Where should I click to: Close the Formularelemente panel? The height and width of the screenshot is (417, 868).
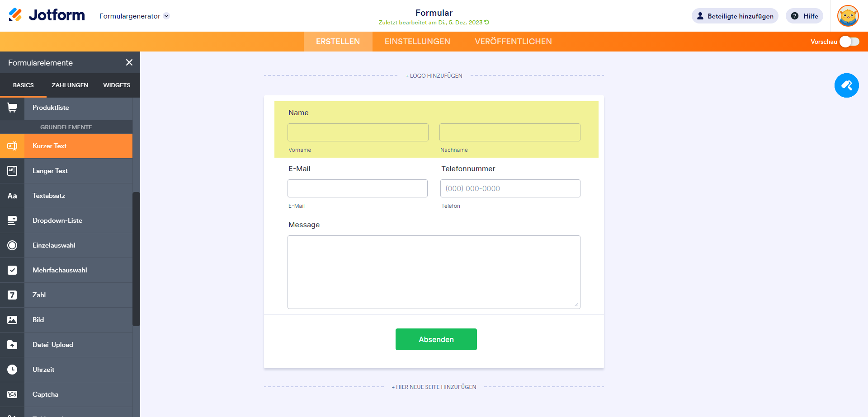[129, 63]
